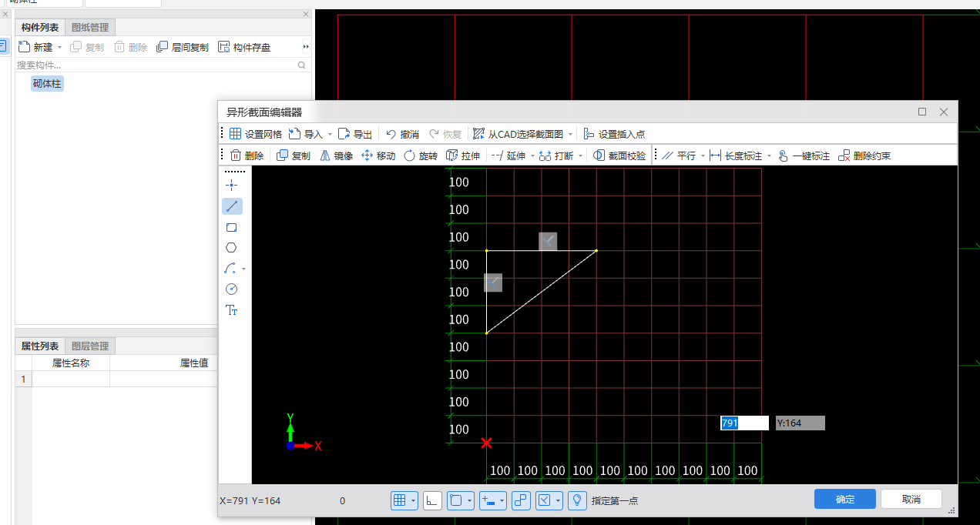This screenshot has height=525, width=980.
Task: Select the 平行 parallel constraint
Action: (678, 155)
